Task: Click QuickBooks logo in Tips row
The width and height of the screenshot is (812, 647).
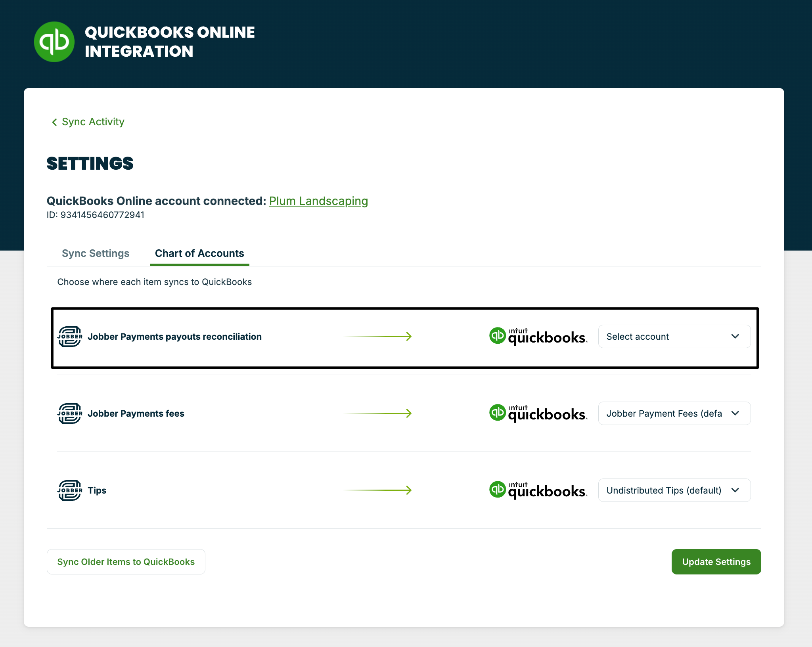Action: tap(538, 490)
